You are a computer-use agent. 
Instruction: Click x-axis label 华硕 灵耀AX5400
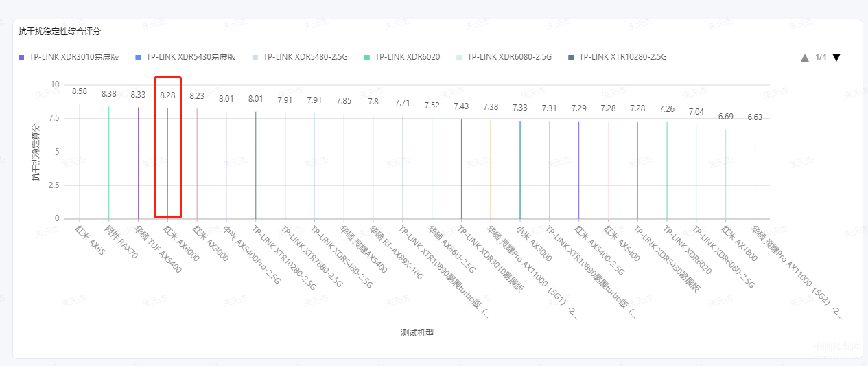coord(364,249)
